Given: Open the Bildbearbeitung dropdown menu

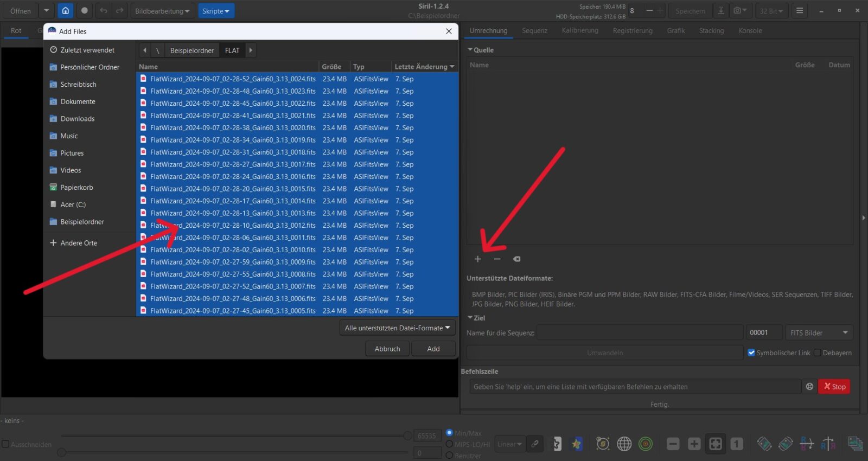Looking at the screenshot, I should tap(162, 11).
